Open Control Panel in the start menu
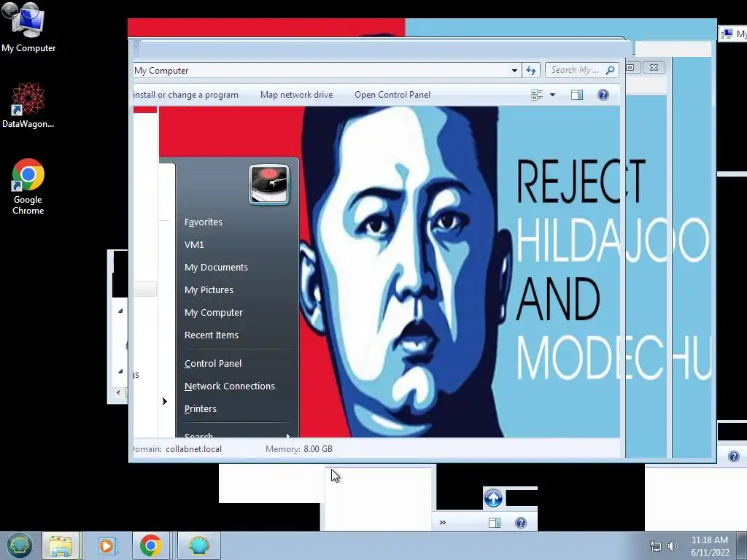The height and width of the screenshot is (560, 747). click(213, 363)
